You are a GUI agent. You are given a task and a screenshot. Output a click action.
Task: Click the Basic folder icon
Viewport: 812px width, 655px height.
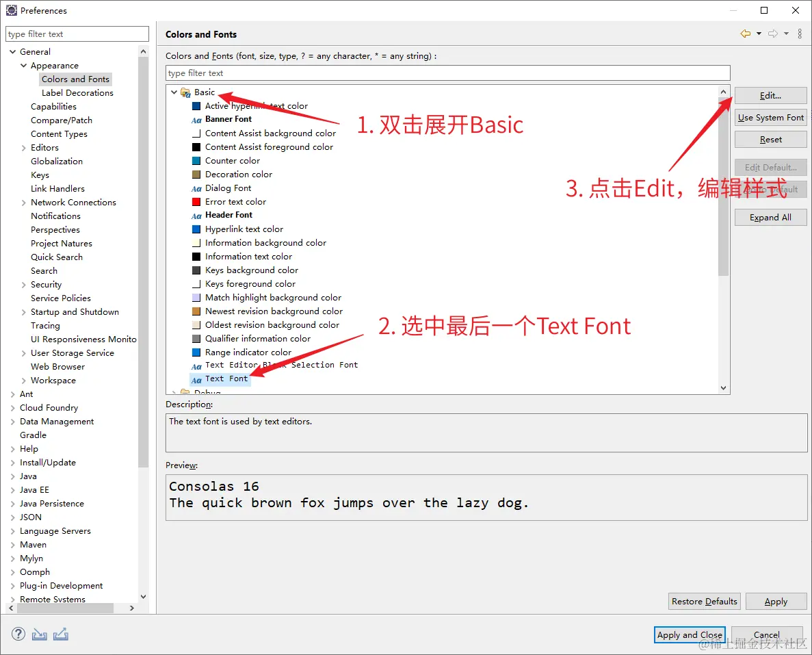(185, 93)
